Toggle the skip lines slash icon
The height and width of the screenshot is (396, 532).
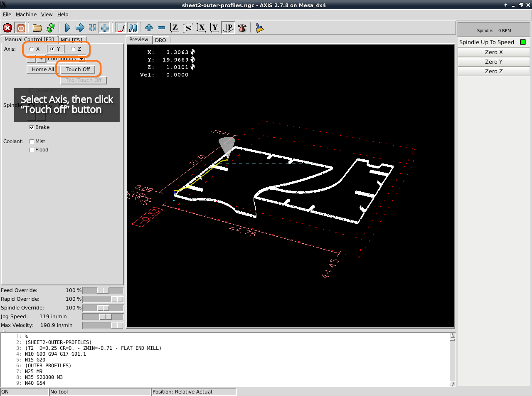pyautogui.click(x=121, y=28)
